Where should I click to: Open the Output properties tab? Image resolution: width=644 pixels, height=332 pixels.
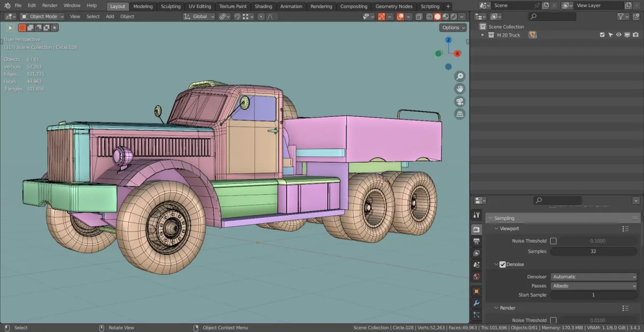[477, 241]
